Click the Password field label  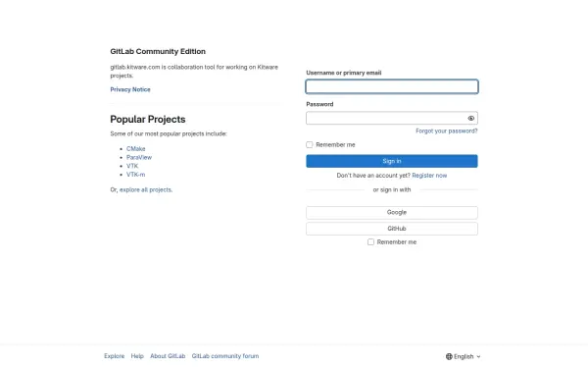coord(319,104)
